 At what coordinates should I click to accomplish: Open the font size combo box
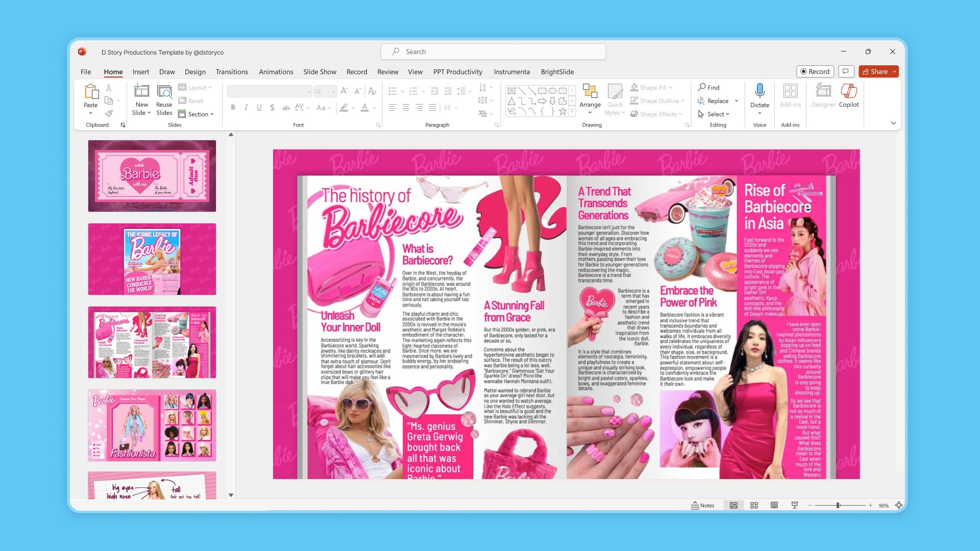(325, 91)
